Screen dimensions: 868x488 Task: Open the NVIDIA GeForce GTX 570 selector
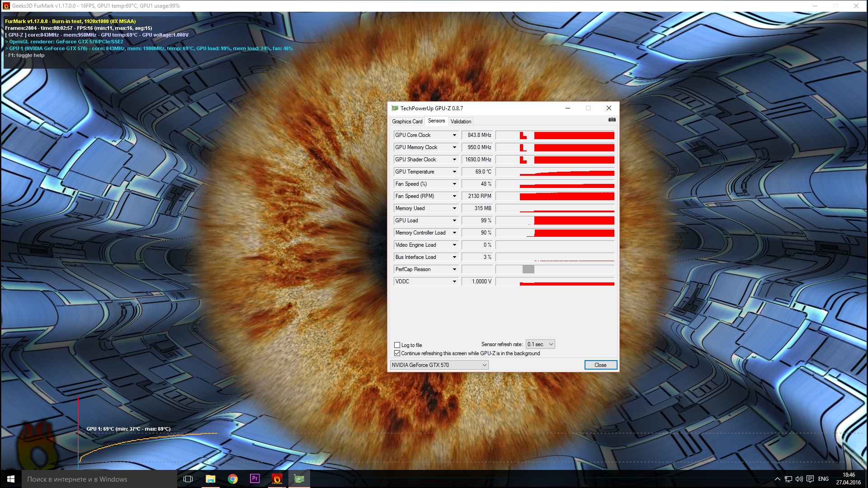484,365
